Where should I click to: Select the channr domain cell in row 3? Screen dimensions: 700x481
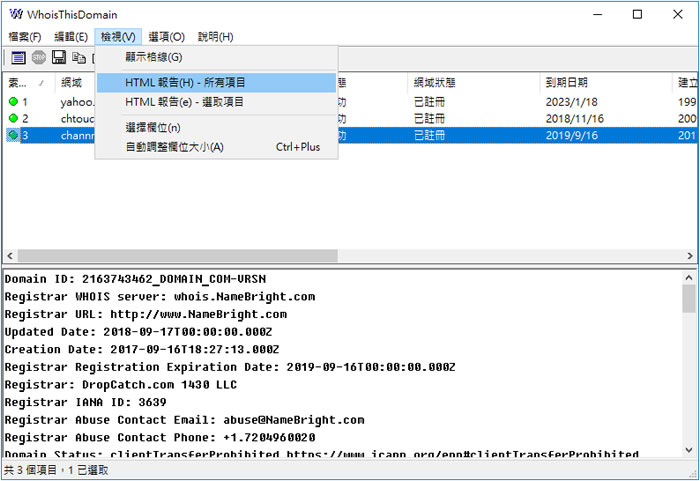click(x=78, y=135)
